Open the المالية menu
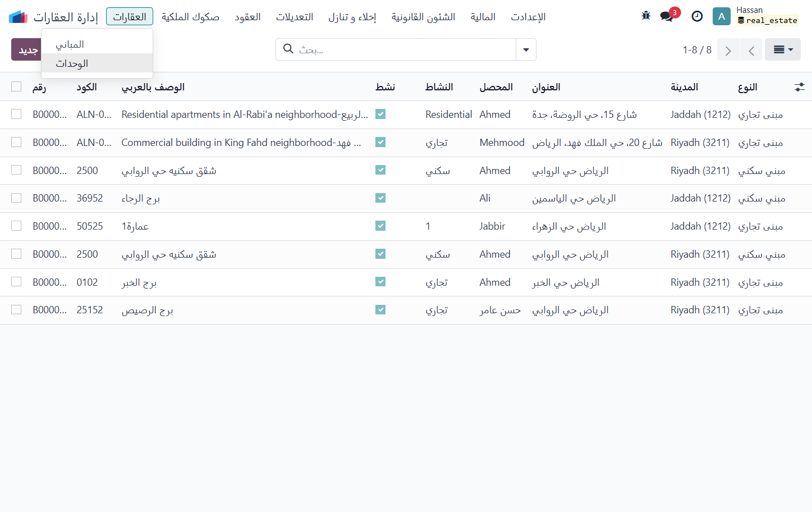The height and width of the screenshot is (512, 812). [x=483, y=17]
